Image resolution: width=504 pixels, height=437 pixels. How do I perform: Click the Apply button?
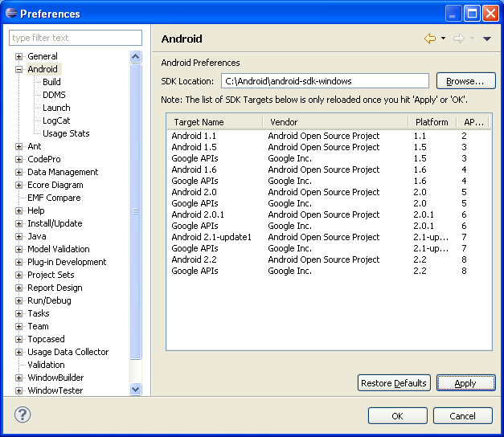click(465, 383)
